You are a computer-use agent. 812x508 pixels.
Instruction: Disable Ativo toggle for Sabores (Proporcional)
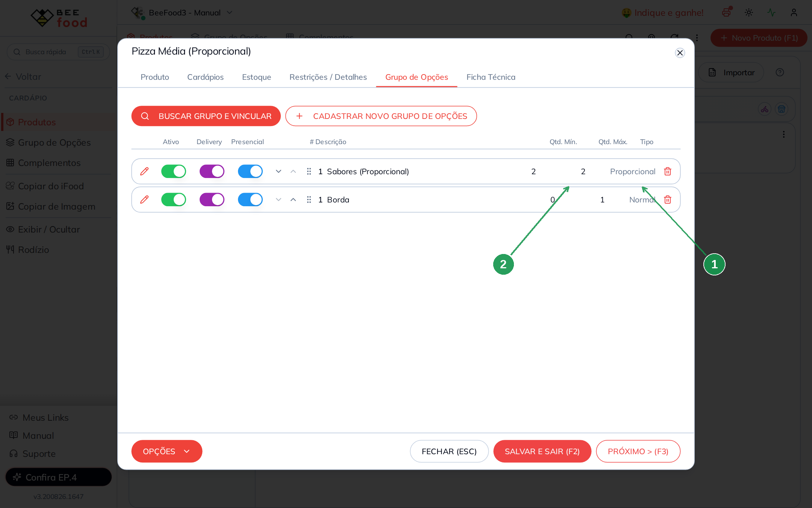(174, 171)
